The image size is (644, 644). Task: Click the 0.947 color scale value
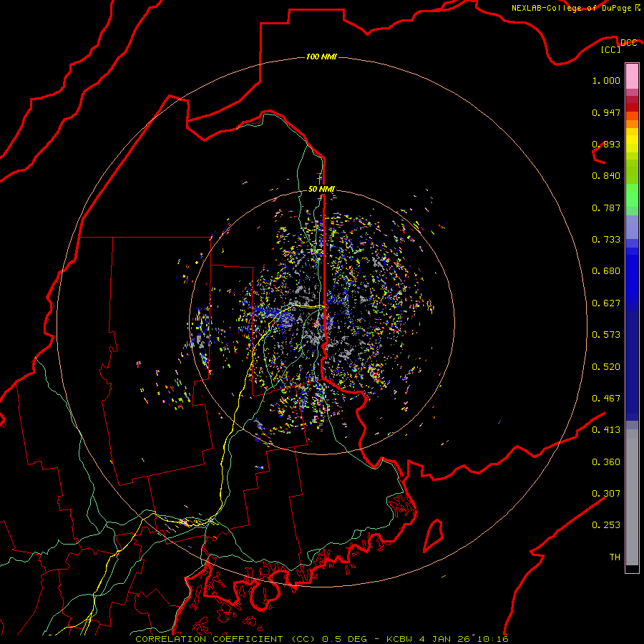tap(606, 112)
